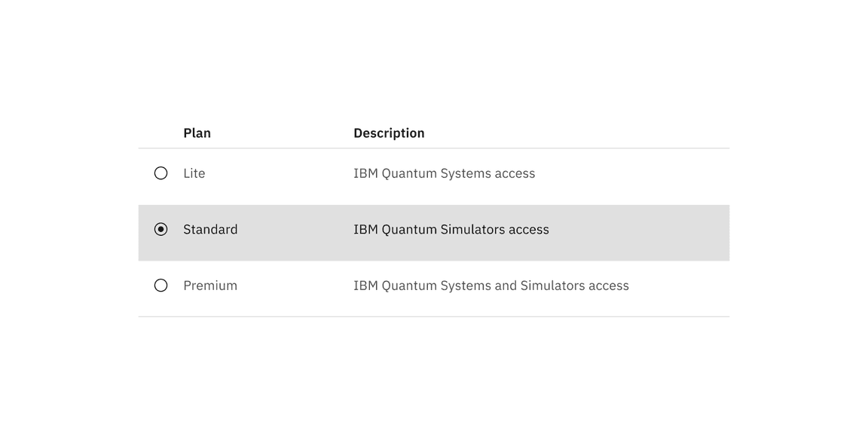868x434 pixels.
Task: Click the text 'IBM Quantum Systems access'
Action: 444,173
